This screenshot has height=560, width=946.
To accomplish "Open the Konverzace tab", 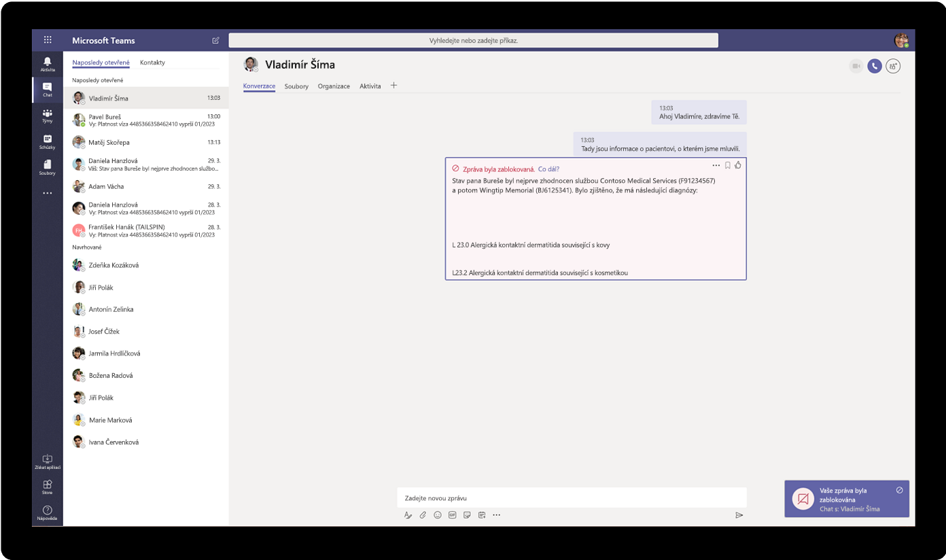I will pyautogui.click(x=259, y=86).
